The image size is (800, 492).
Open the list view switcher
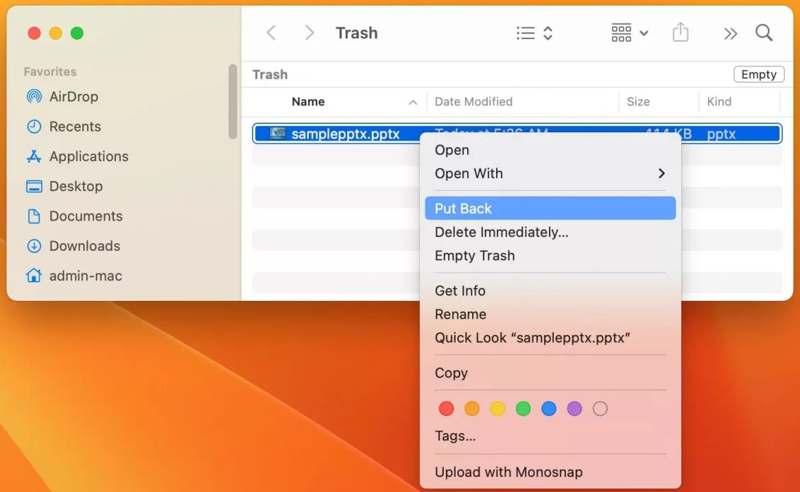[x=534, y=33]
